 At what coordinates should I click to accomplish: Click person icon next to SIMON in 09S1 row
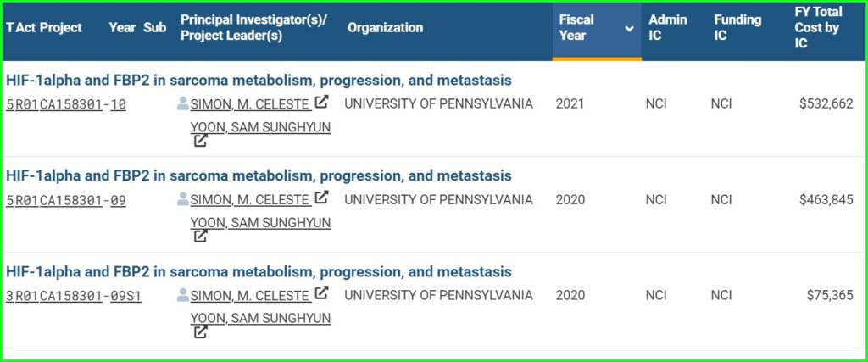183,295
